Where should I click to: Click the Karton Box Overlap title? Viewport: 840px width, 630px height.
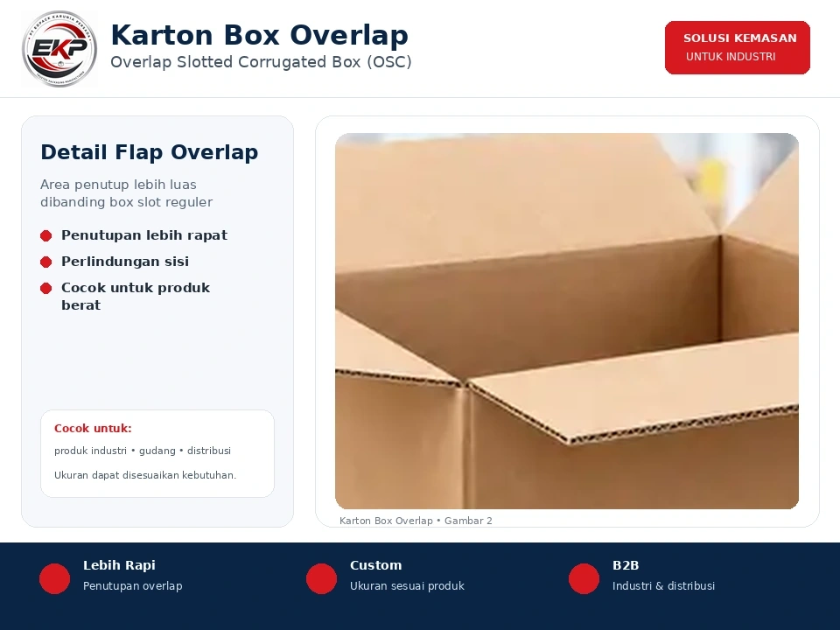pyautogui.click(x=259, y=35)
